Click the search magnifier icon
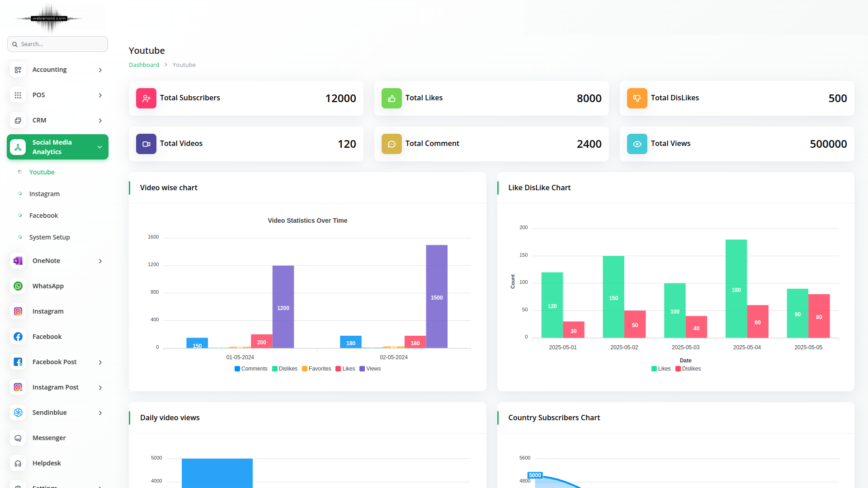868x488 pixels. pos(15,44)
